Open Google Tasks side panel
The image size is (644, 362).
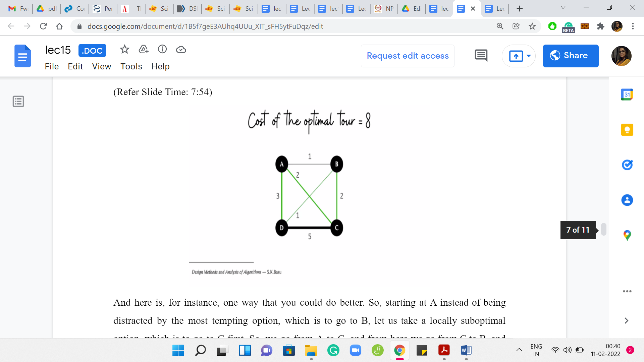627,165
